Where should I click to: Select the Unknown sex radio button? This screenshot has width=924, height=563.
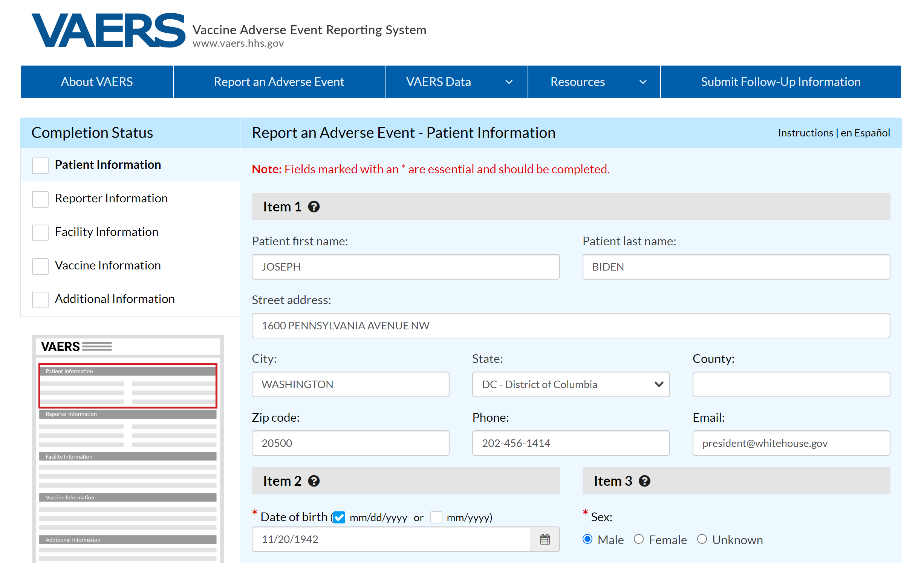(702, 539)
